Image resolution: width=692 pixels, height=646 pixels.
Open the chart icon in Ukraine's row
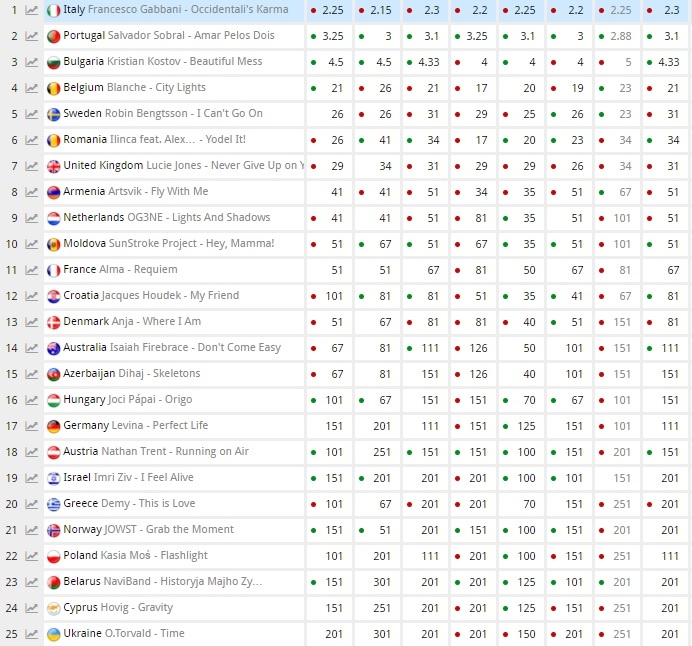point(32,634)
